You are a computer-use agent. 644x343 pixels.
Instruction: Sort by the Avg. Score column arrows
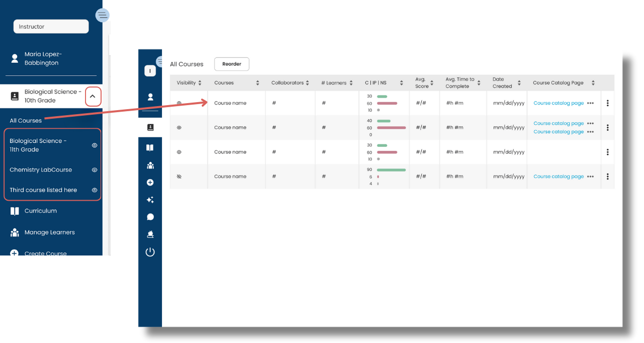[x=432, y=83]
